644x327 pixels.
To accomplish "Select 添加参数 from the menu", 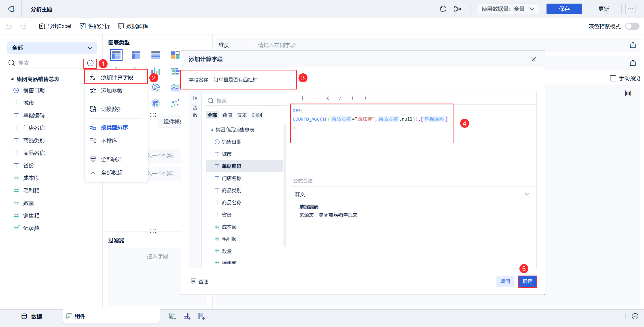I will point(112,91).
